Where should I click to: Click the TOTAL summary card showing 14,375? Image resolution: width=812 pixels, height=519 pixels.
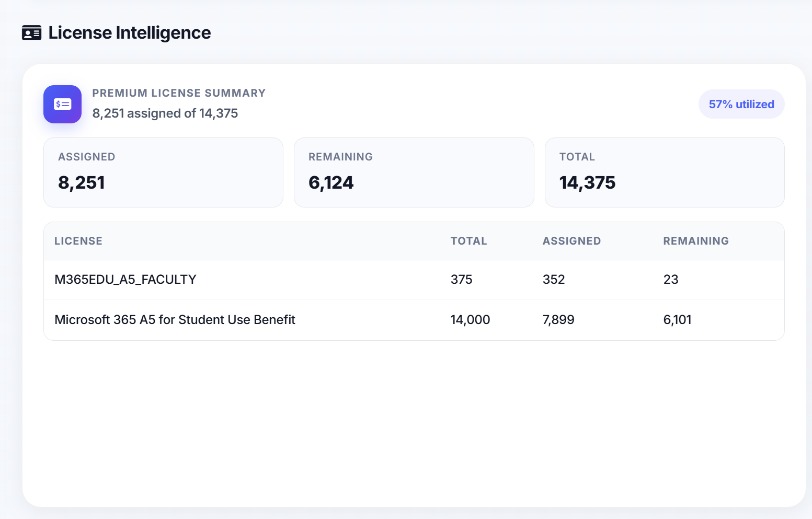pyautogui.click(x=665, y=172)
